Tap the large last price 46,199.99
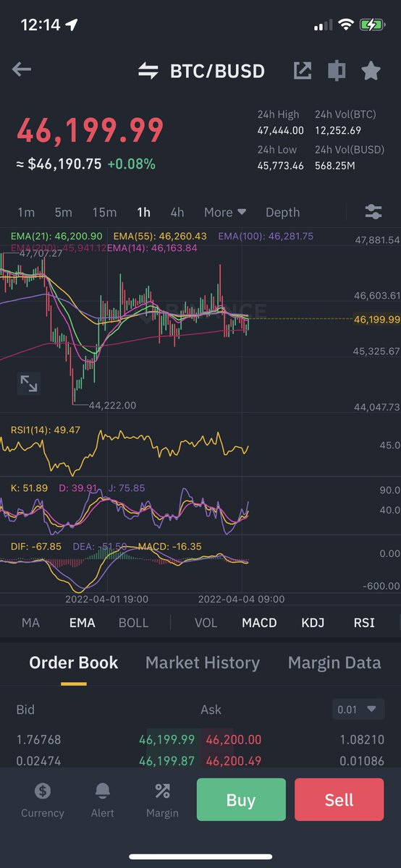401x868 pixels. click(90, 130)
